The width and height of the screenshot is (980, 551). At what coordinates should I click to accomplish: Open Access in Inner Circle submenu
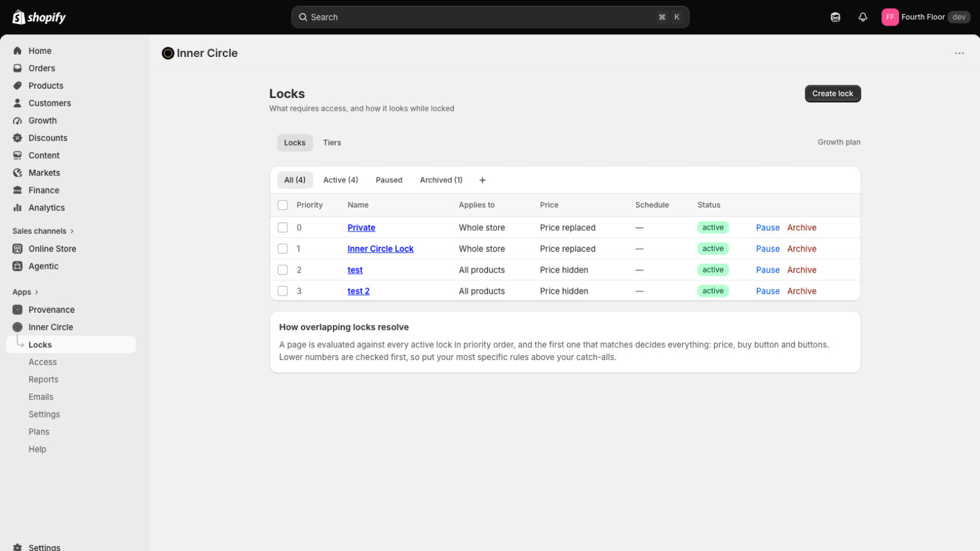tap(42, 362)
